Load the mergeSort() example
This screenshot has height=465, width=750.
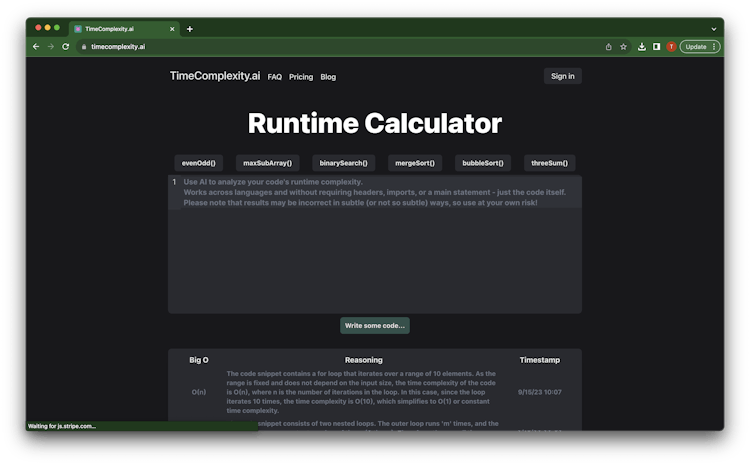click(x=415, y=163)
